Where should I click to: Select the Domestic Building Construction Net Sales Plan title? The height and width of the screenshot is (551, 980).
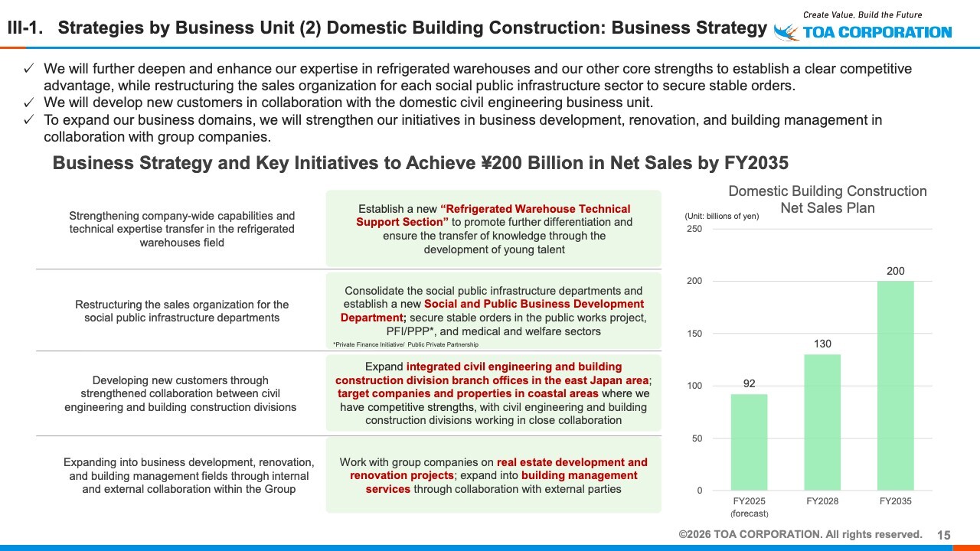(827, 199)
